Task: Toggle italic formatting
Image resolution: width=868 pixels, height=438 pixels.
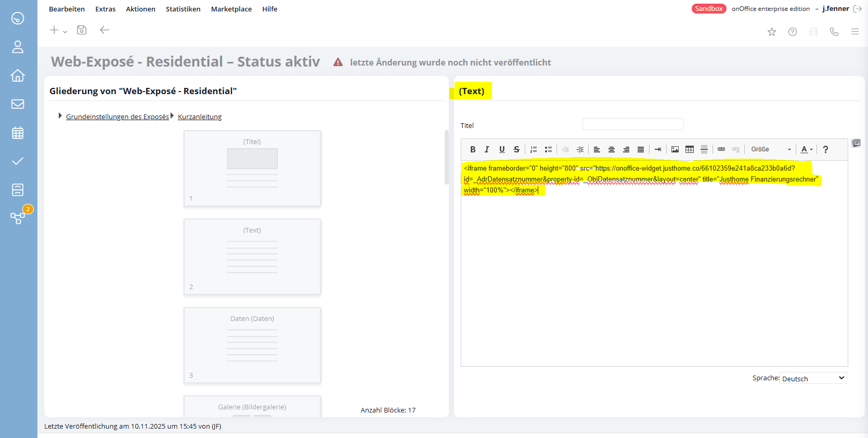Action: (487, 149)
